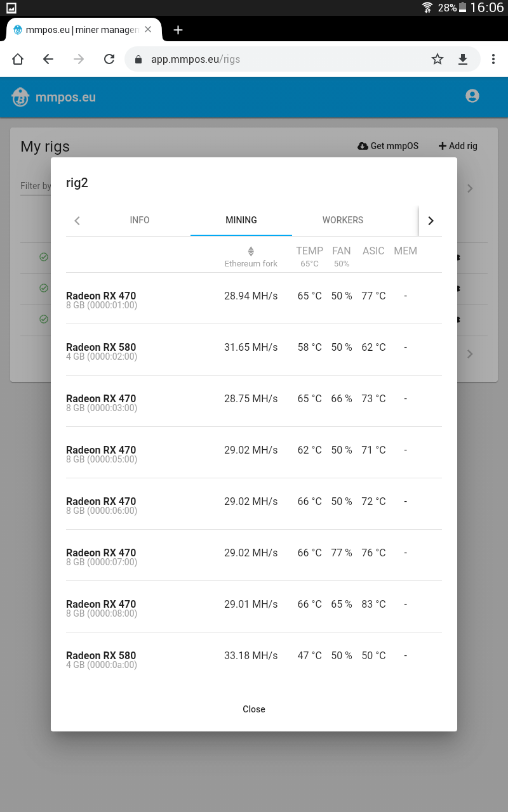Bookmark this page with the star
This screenshot has width=508, height=812.
[x=438, y=59]
